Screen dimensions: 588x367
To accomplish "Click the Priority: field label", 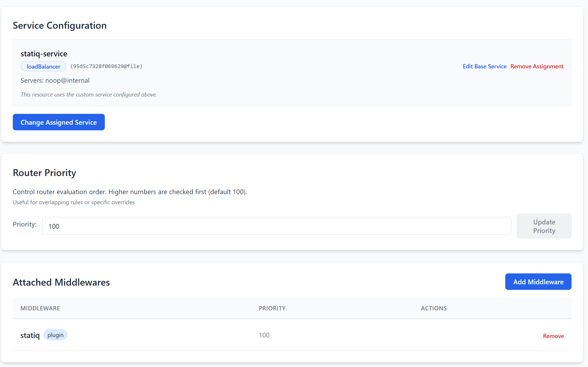I will point(25,224).
